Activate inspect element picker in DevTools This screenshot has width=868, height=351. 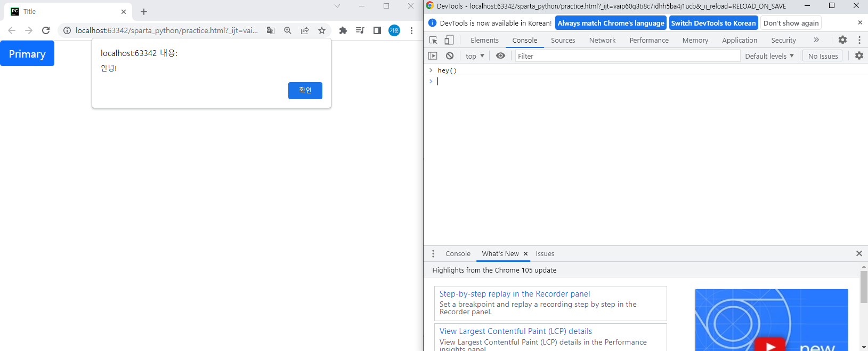(x=433, y=40)
